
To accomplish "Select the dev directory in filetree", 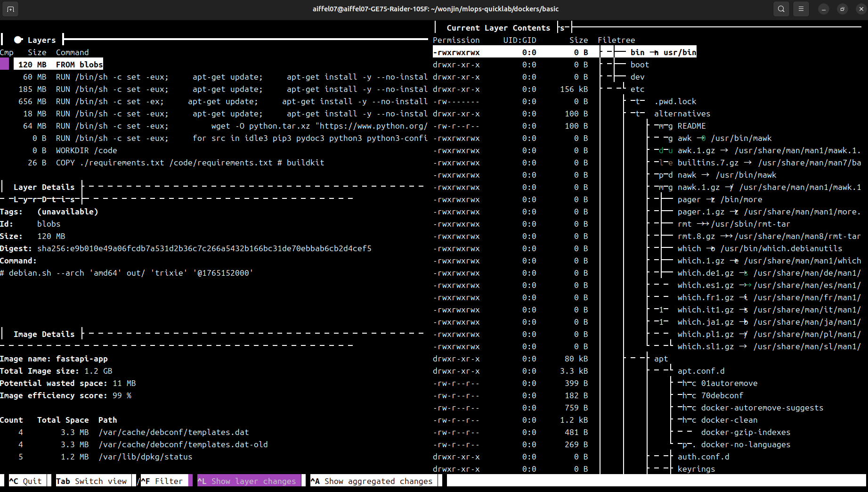I will coord(637,77).
